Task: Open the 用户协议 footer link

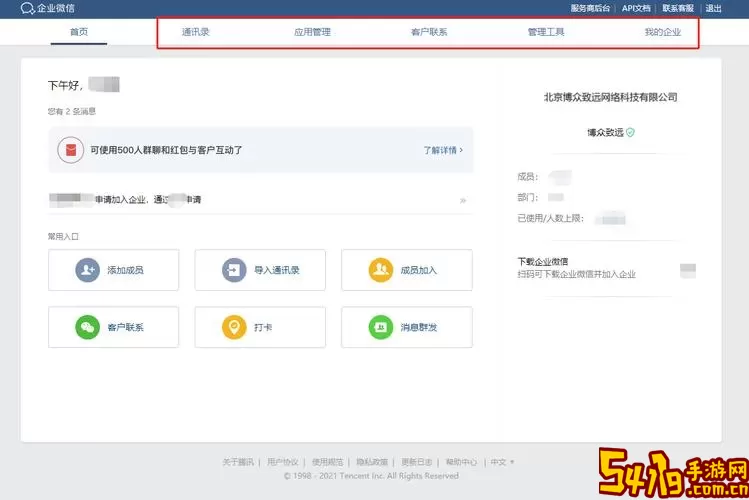Action: (x=282, y=462)
